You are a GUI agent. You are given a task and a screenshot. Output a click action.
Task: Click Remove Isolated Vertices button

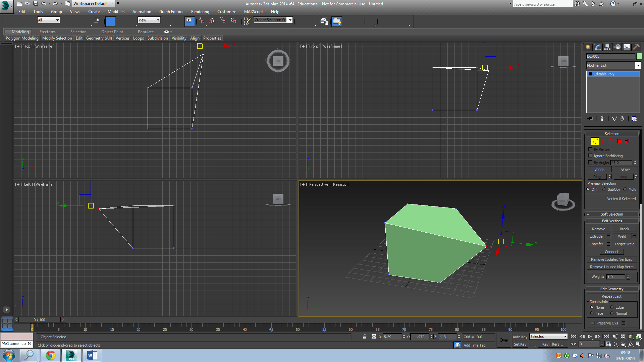[x=611, y=259]
